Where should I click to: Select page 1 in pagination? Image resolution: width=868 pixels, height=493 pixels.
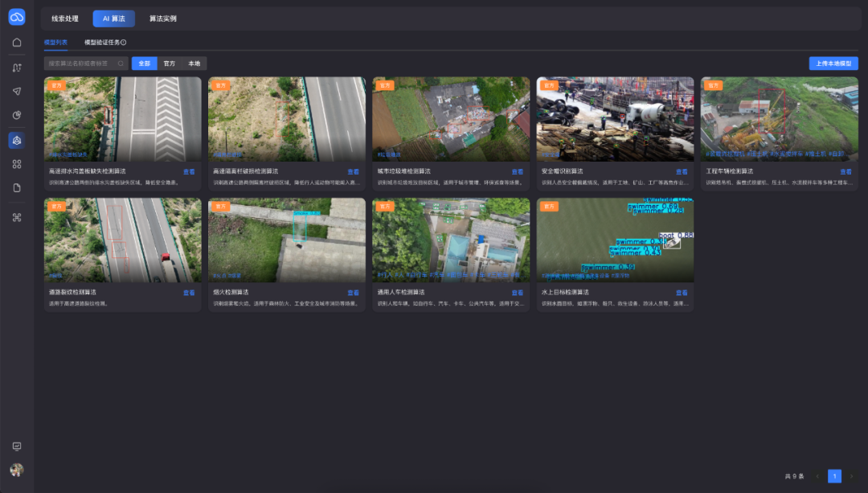click(x=834, y=476)
